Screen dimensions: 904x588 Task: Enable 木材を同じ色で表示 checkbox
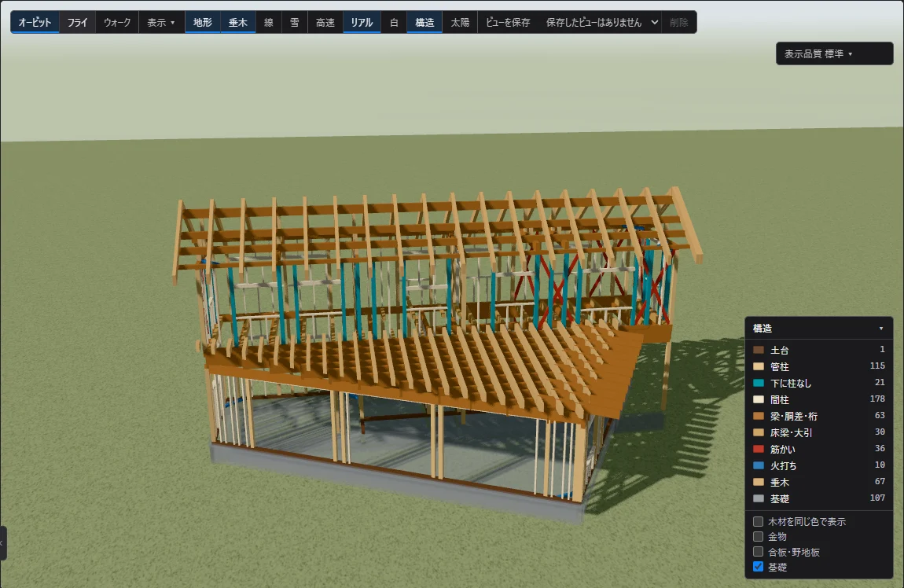click(758, 521)
